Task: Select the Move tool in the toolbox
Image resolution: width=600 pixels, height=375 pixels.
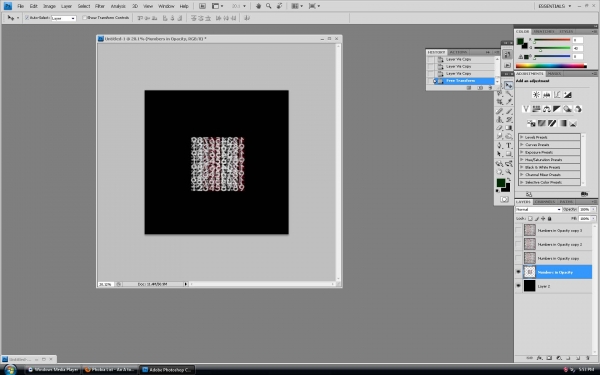Action: [x=508, y=85]
